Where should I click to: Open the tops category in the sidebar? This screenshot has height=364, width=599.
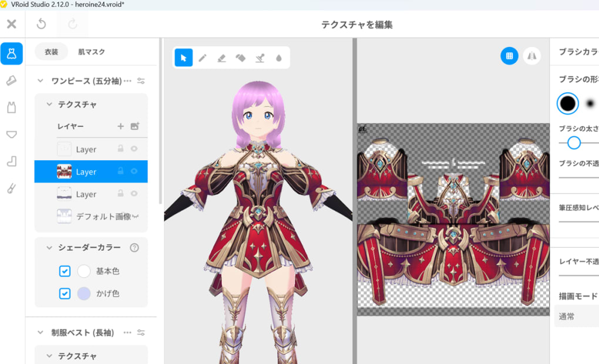[12, 107]
